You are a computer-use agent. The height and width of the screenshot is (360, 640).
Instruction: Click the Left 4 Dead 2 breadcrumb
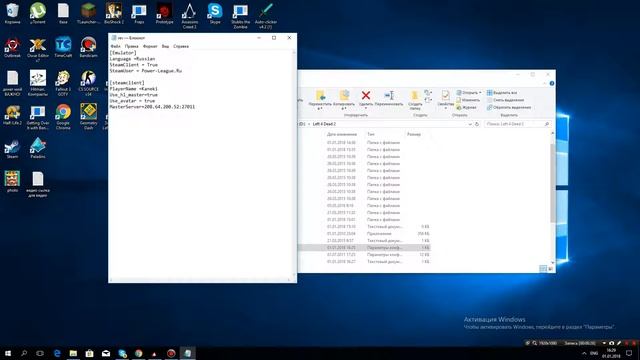[324, 124]
